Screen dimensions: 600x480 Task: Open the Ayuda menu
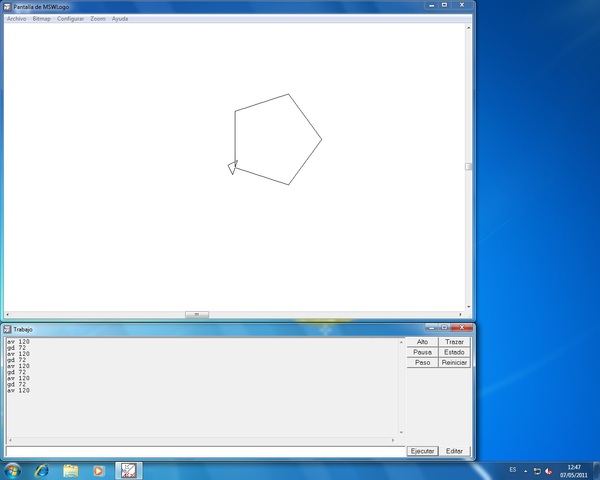tap(120, 19)
